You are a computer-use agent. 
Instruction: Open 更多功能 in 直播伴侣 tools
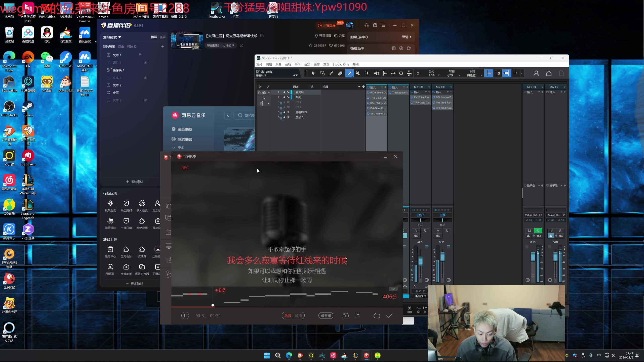coord(134,284)
